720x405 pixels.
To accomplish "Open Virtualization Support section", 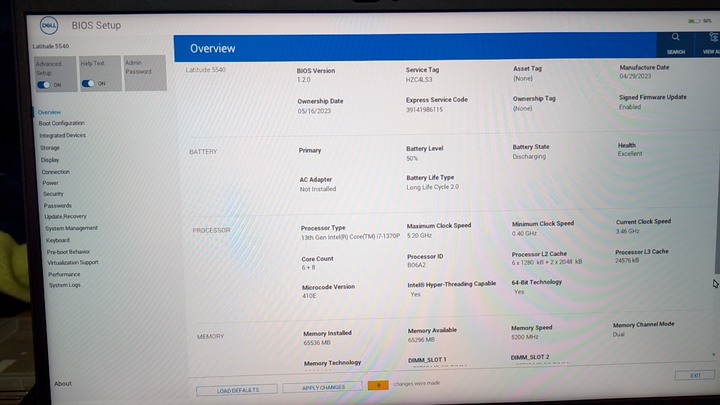I will tap(73, 263).
